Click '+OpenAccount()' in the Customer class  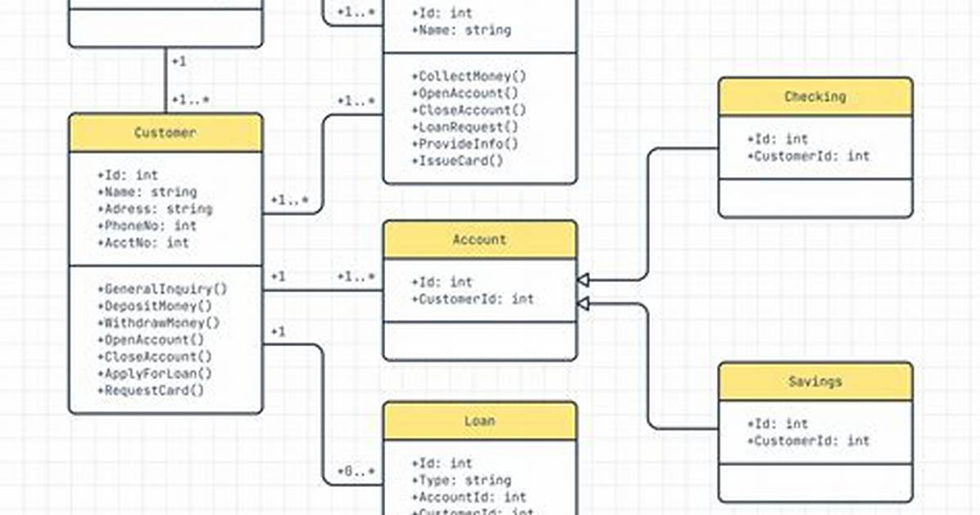(x=152, y=340)
